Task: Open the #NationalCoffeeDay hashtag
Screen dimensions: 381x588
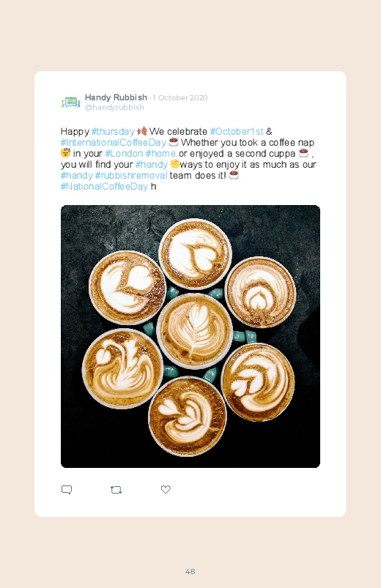Action: pos(104,187)
